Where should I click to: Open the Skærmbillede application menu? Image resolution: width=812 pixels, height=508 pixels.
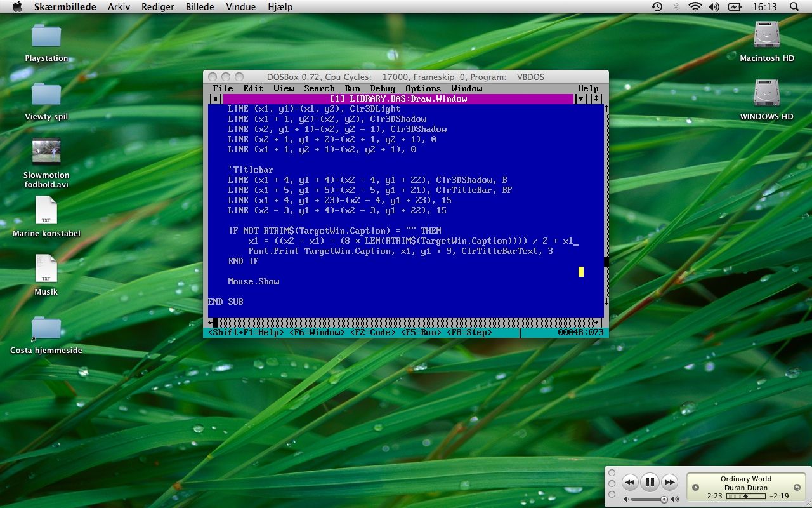click(x=65, y=7)
